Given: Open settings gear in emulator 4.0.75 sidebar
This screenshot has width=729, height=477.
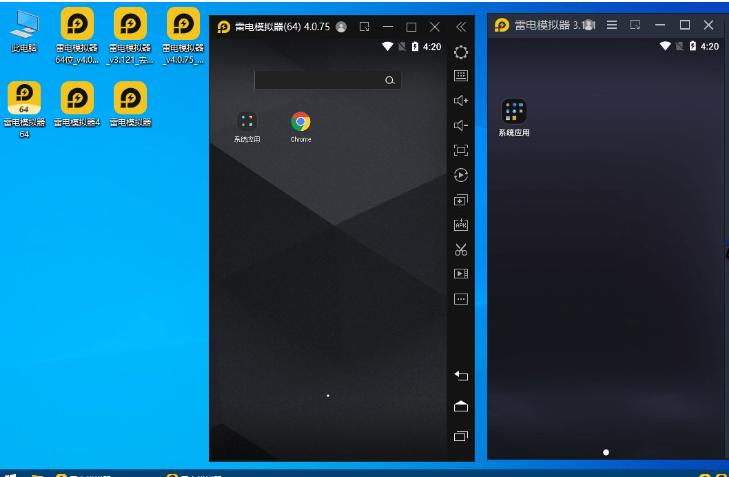Looking at the screenshot, I should tap(461, 52).
